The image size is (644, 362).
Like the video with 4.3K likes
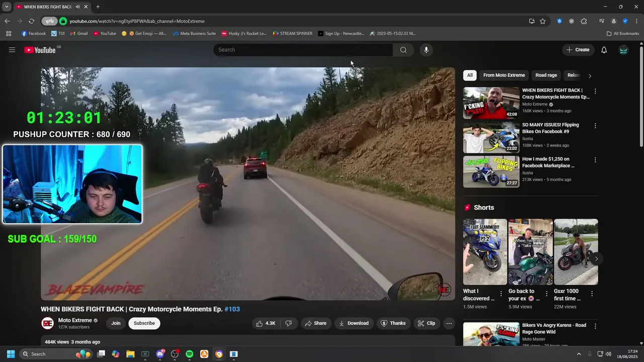pyautogui.click(x=266, y=323)
